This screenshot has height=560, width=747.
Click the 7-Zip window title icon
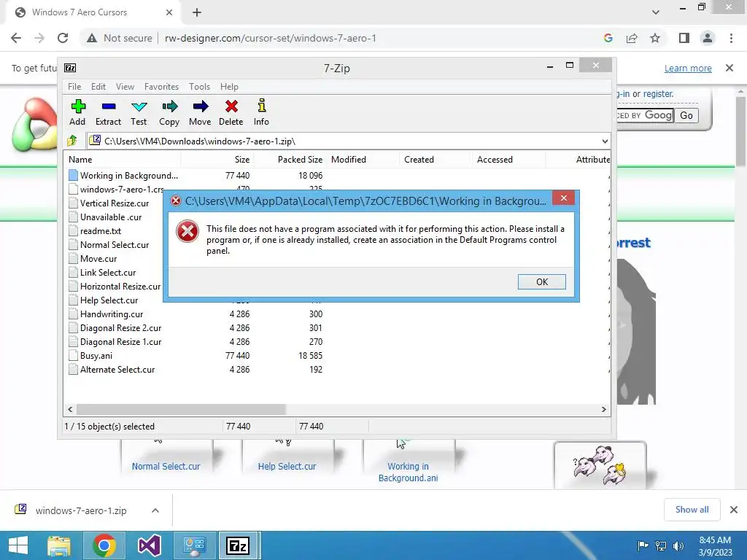[x=70, y=68]
